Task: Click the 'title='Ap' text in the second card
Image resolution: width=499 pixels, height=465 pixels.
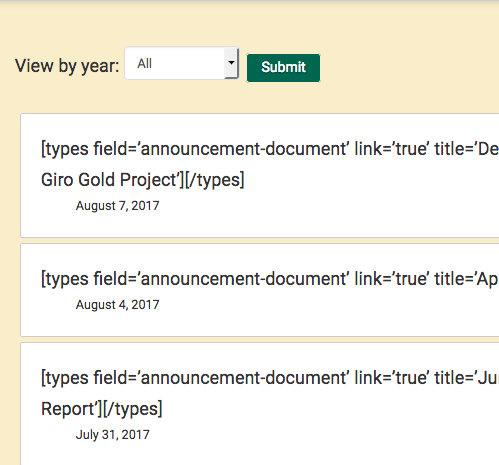Action: point(467,279)
